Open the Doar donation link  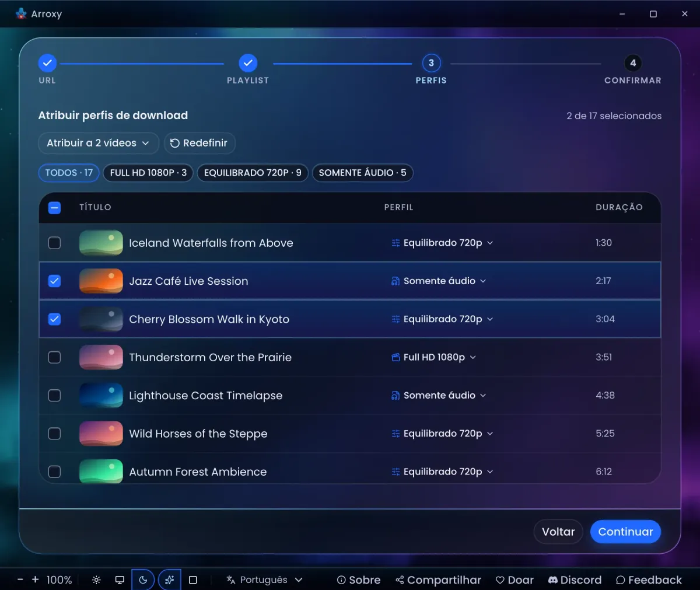514,580
